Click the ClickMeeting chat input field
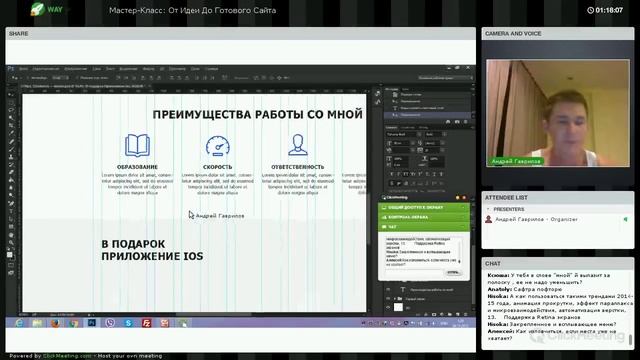This screenshot has width=640, height=360. coord(414,272)
